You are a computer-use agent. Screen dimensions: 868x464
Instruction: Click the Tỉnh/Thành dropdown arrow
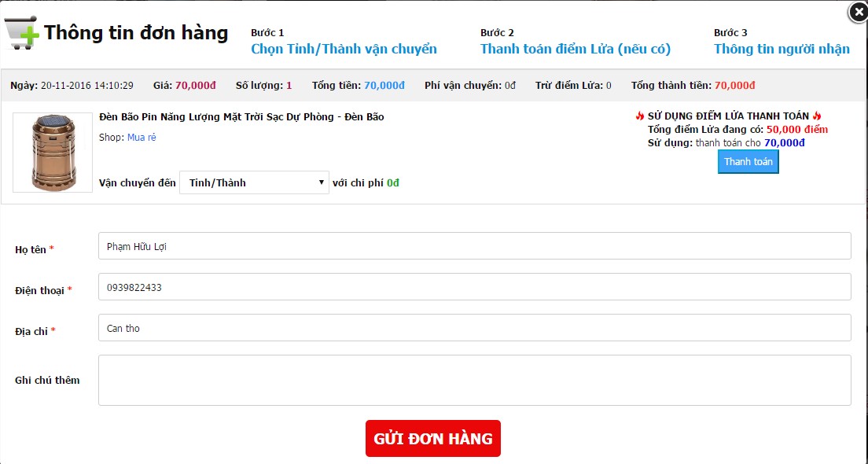(321, 182)
